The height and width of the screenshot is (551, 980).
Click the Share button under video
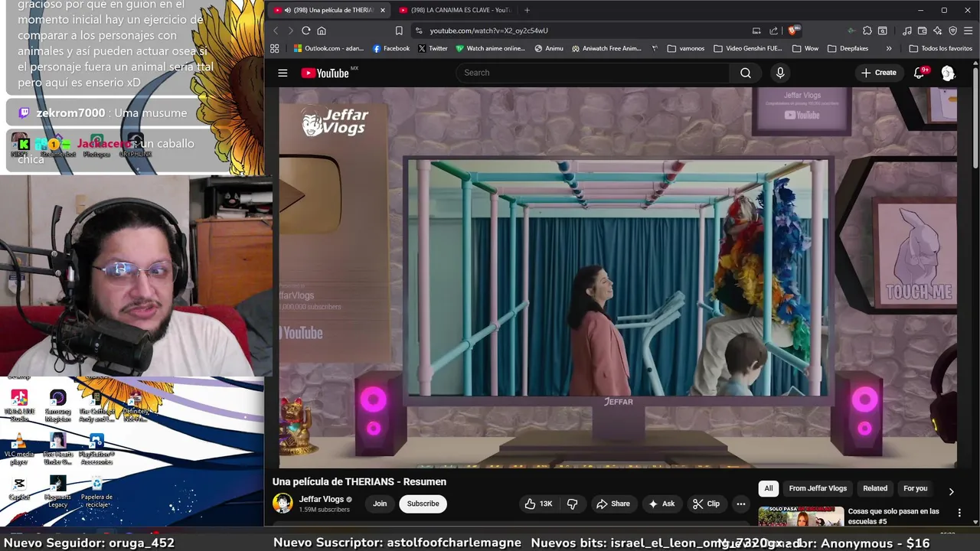613,504
